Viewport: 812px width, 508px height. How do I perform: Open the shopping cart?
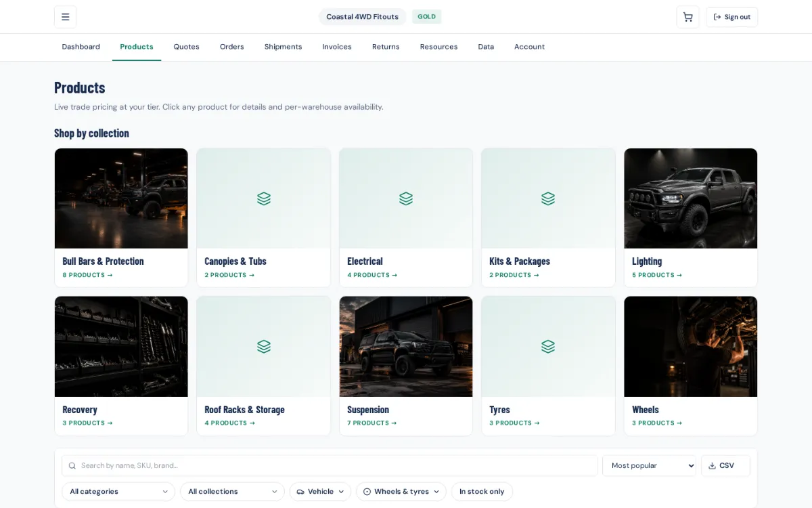click(x=687, y=17)
